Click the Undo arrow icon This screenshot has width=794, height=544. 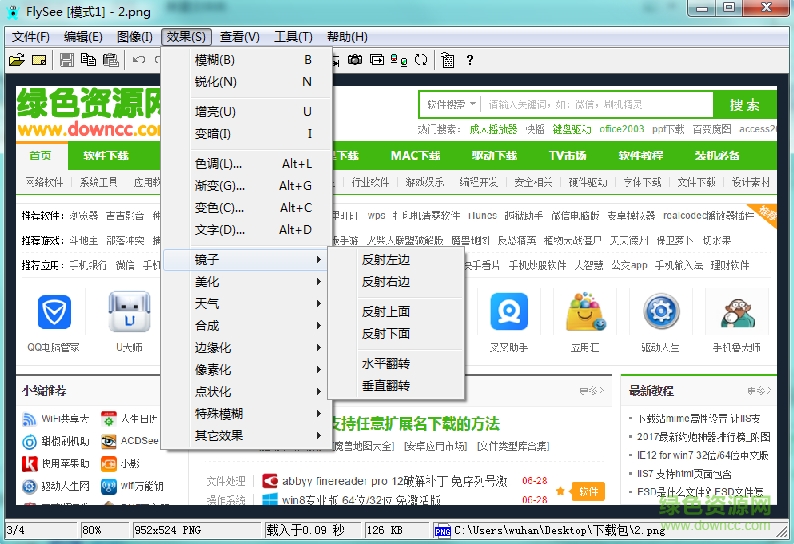click(x=139, y=60)
